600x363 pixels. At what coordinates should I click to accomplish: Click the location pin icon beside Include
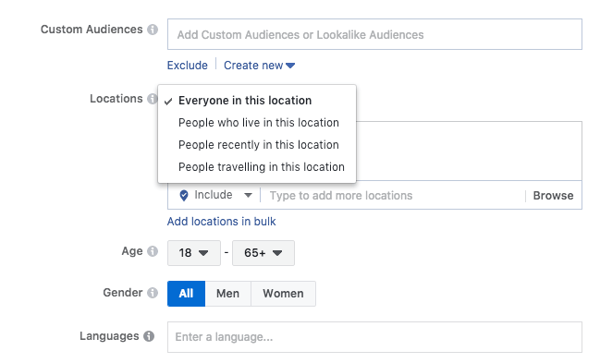click(x=184, y=195)
